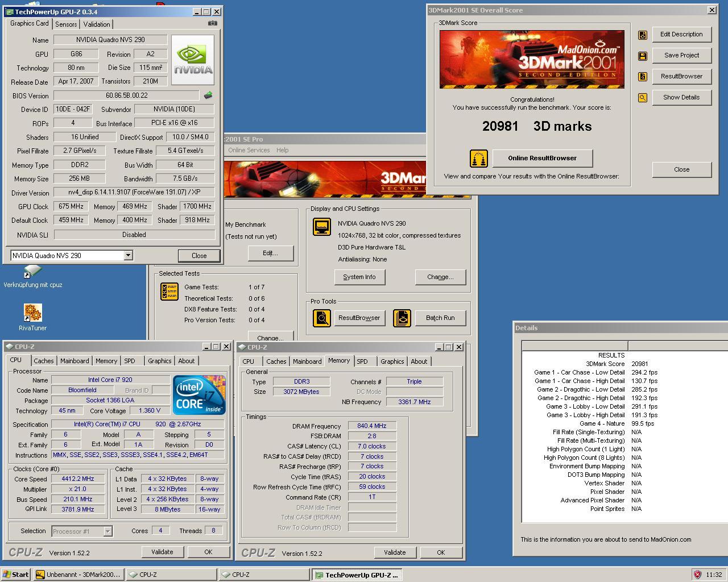Click the GPU Clock 675 MHz field
Image resolution: width=728 pixels, height=582 pixels.
71,206
